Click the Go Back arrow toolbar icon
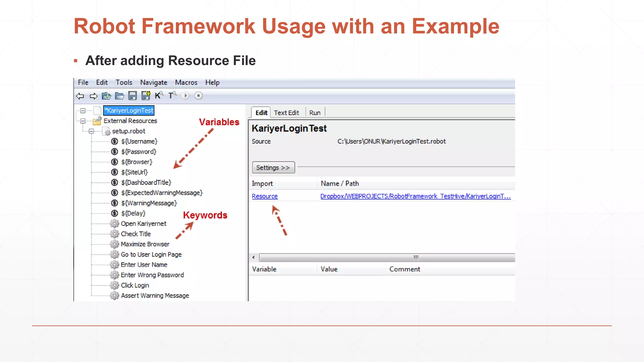This screenshot has height=362, width=644. [x=80, y=96]
